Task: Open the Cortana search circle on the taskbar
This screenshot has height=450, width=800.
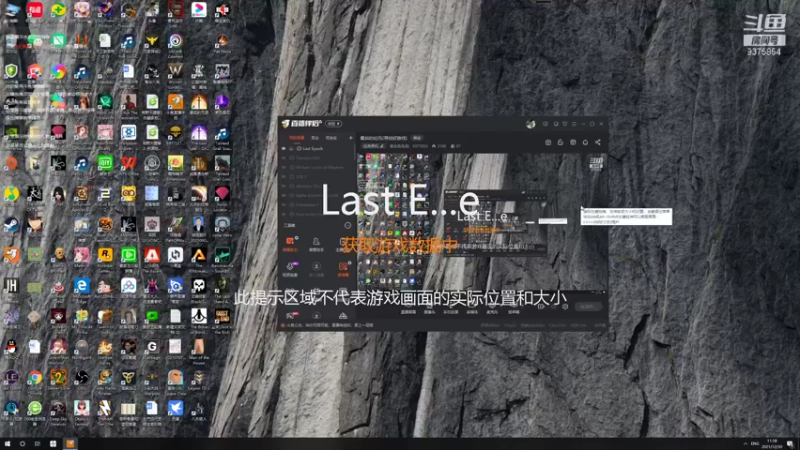Action: click(22, 443)
